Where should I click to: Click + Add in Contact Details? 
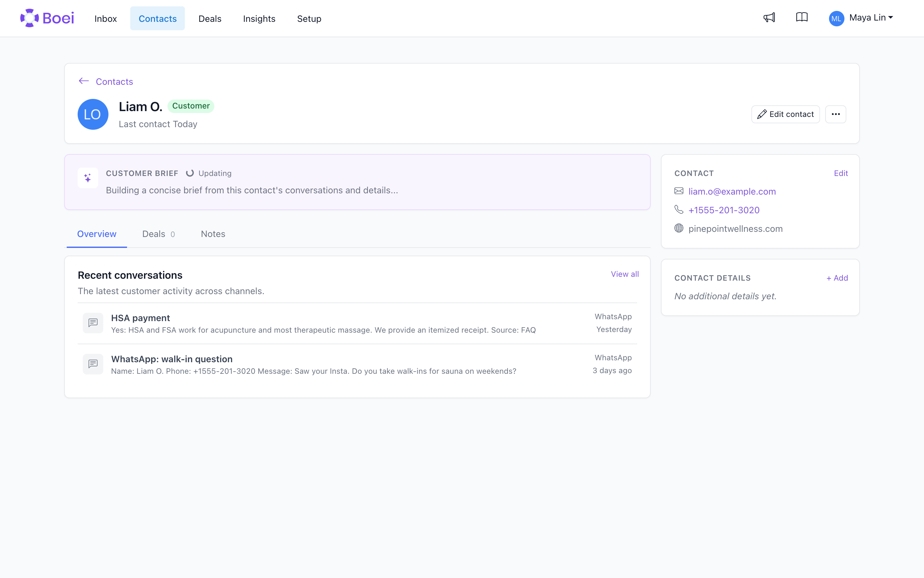click(x=837, y=278)
